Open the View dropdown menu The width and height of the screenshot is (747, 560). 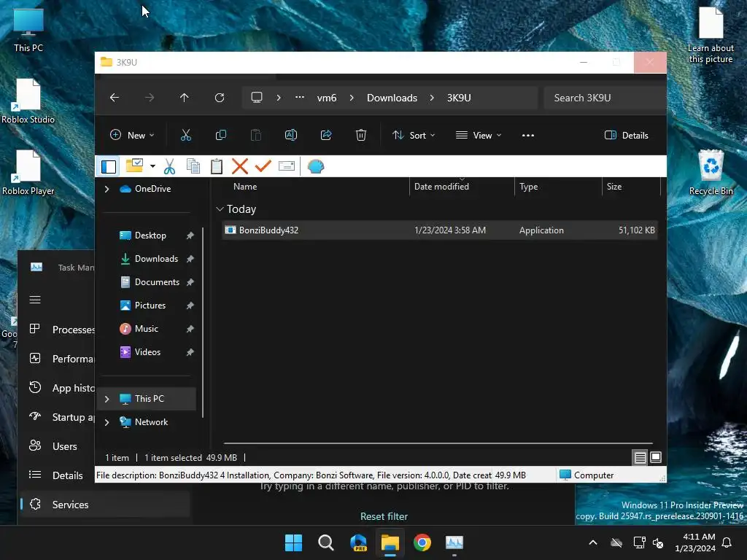[479, 135]
